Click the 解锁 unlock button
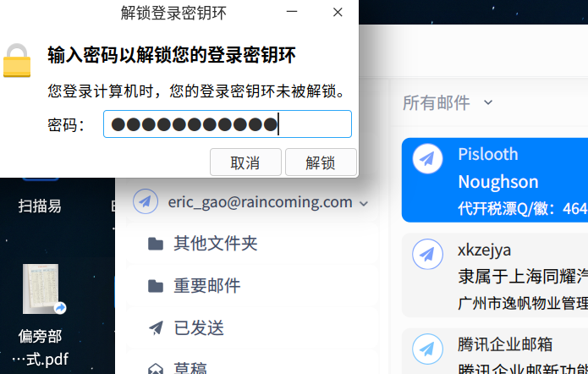 [321, 162]
